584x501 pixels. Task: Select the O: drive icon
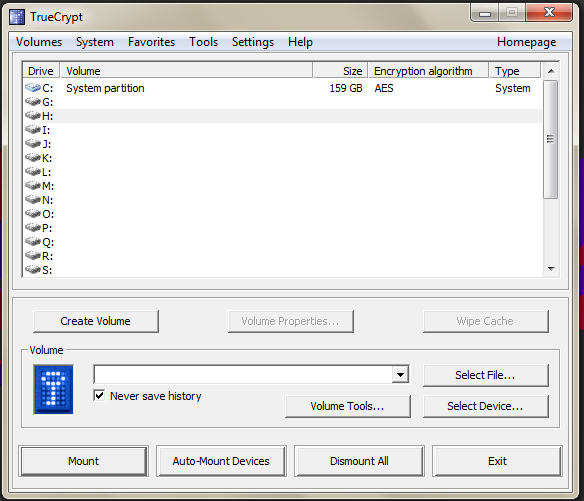click(33, 214)
